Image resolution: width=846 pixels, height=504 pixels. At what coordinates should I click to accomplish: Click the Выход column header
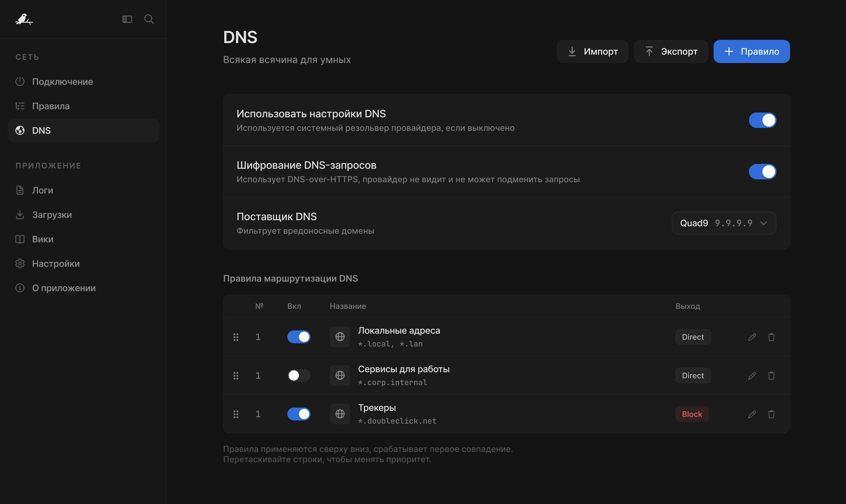[x=688, y=306]
